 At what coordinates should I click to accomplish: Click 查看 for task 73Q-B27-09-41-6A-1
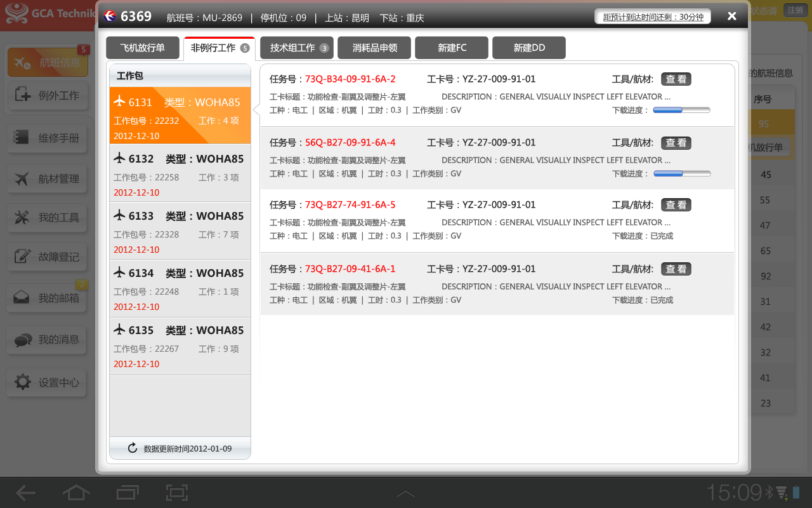[676, 269]
